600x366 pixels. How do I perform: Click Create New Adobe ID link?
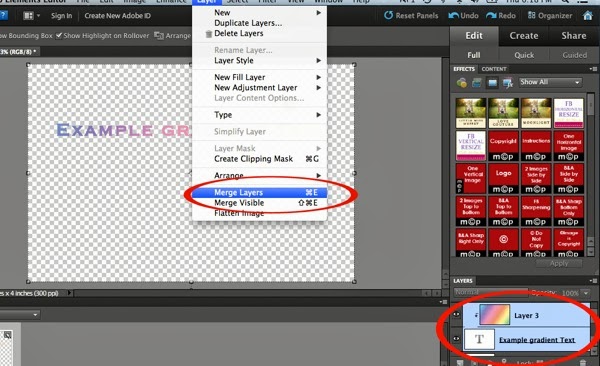tap(117, 16)
